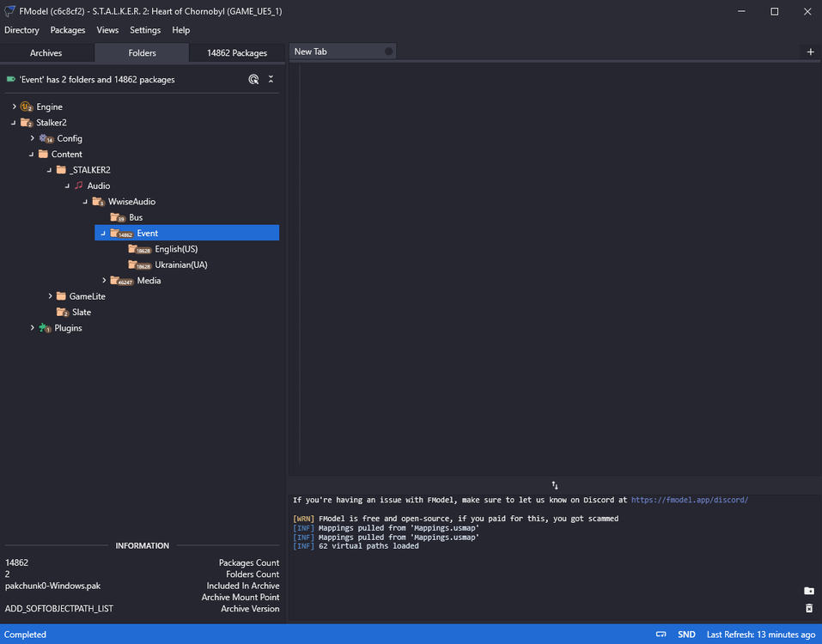
Task: Open the Directory menu
Action: tap(21, 30)
